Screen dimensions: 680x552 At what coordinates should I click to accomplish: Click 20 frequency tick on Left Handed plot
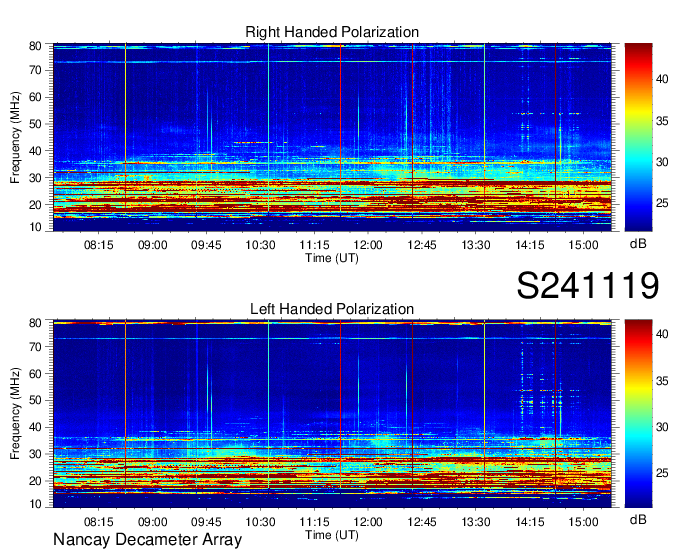35,481
